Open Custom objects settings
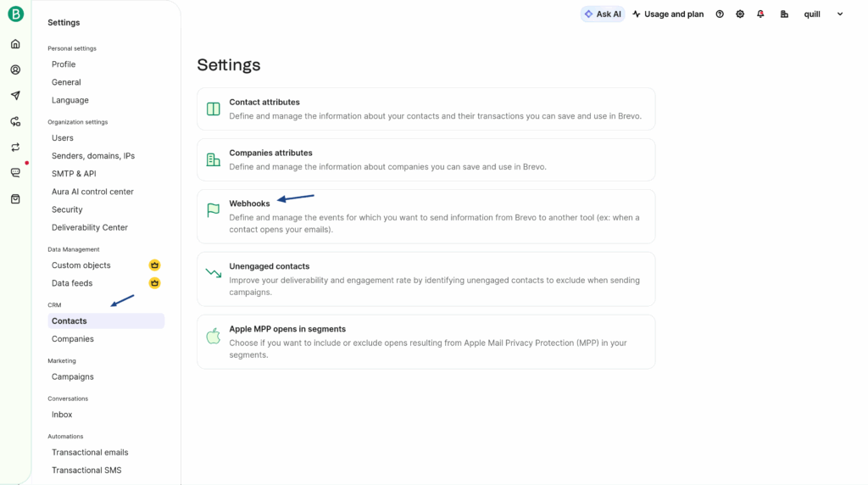 click(81, 265)
